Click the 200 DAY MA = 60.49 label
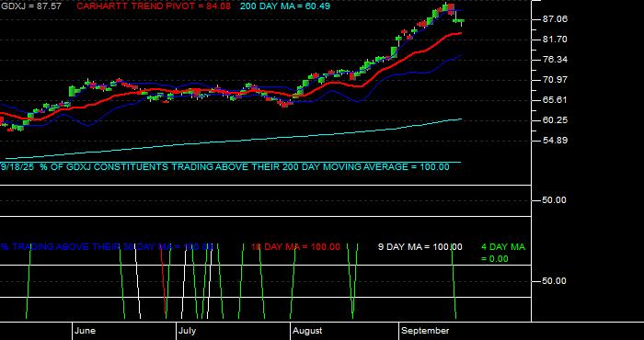Screen dimensions: 644x340 [285, 6]
